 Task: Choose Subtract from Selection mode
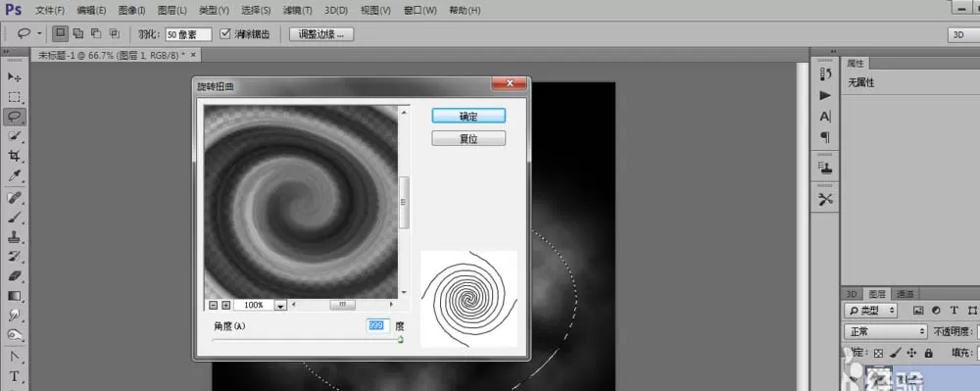[96, 33]
